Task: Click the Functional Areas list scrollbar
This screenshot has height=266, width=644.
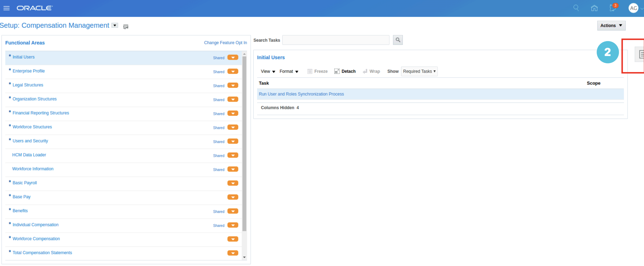Action: point(244,144)
